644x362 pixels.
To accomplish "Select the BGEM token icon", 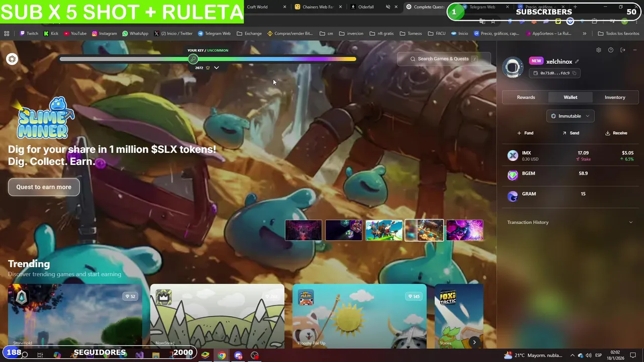I will tap(513, 175).
